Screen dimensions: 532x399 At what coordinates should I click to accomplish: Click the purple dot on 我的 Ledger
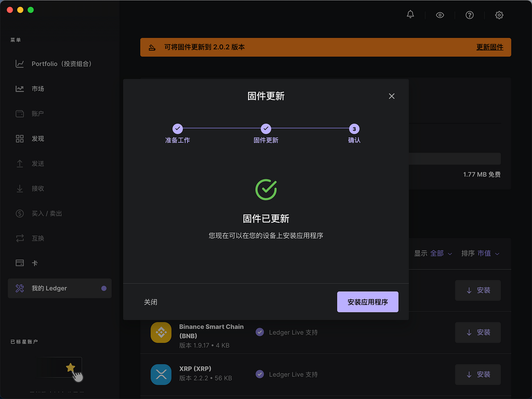(104, 288)
